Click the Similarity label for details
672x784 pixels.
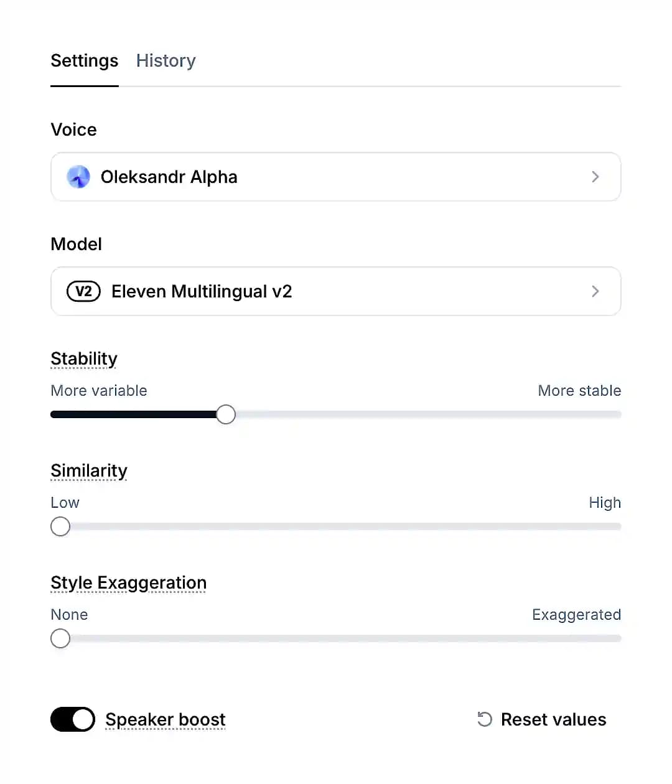coord(89,471)
